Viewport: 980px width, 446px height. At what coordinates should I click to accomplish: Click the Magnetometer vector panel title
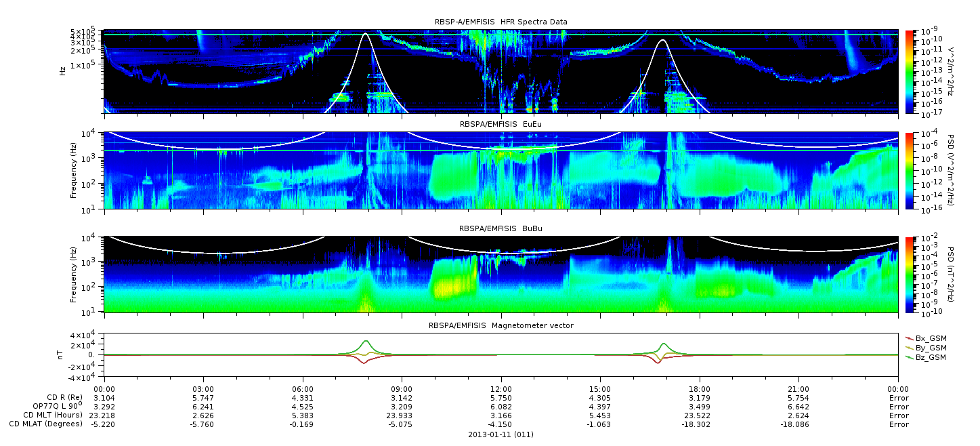click(500, 325)
